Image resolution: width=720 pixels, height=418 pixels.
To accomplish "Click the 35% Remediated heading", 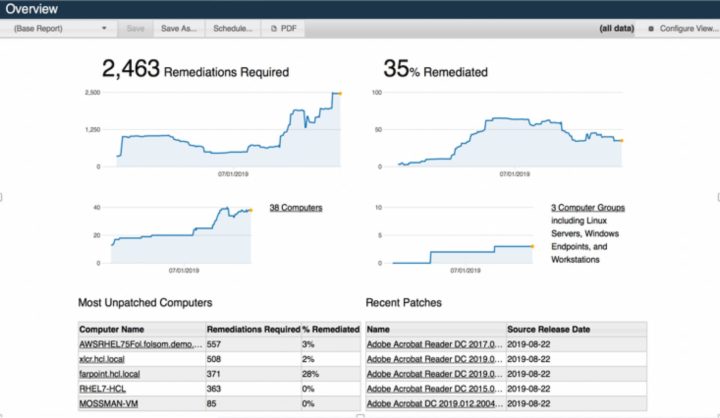I will pos(435,69).
